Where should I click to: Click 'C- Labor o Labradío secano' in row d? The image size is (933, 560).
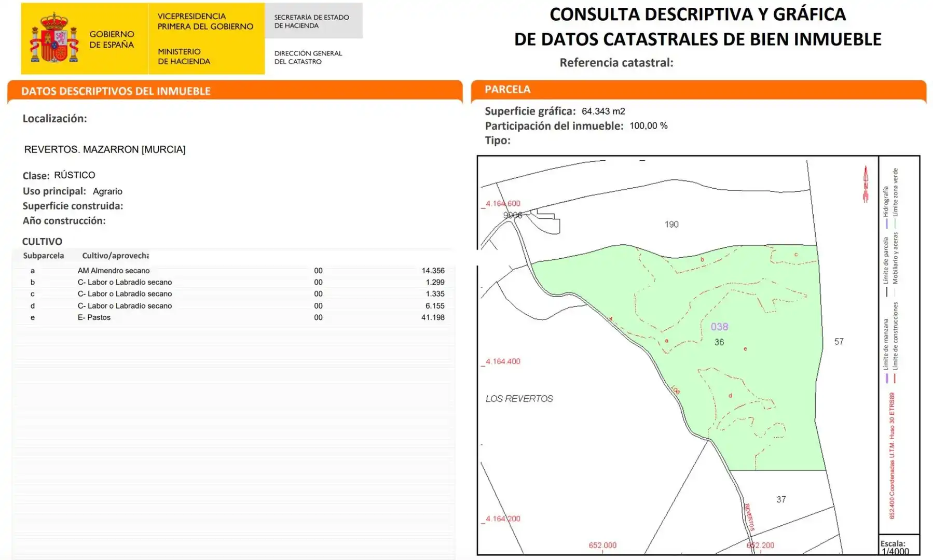125,306
